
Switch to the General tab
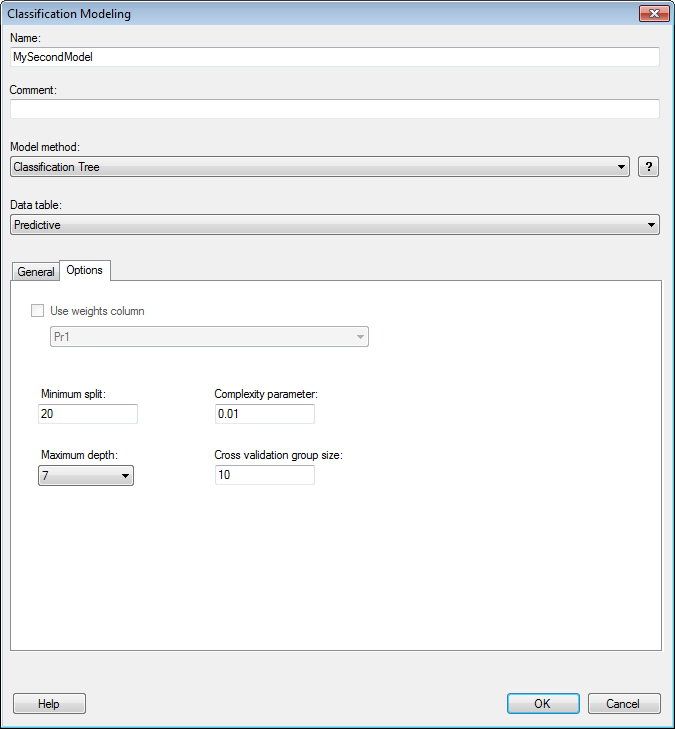35,272
